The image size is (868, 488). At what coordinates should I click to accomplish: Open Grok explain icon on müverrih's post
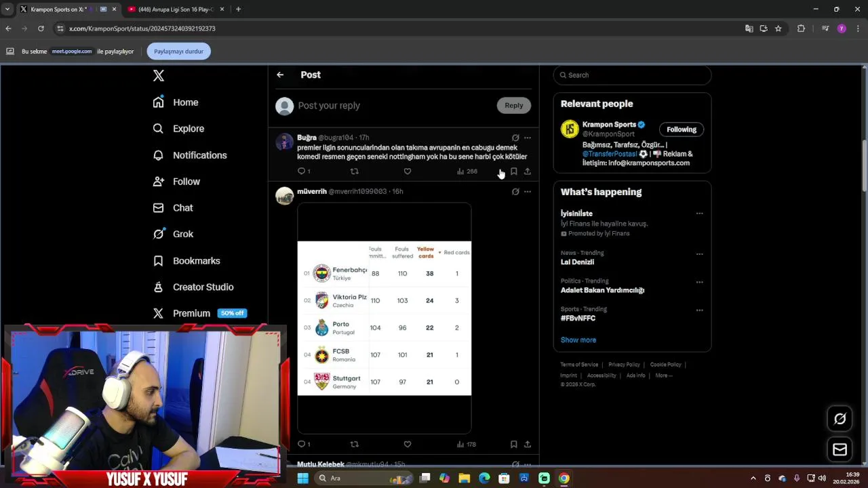(515, 192)
